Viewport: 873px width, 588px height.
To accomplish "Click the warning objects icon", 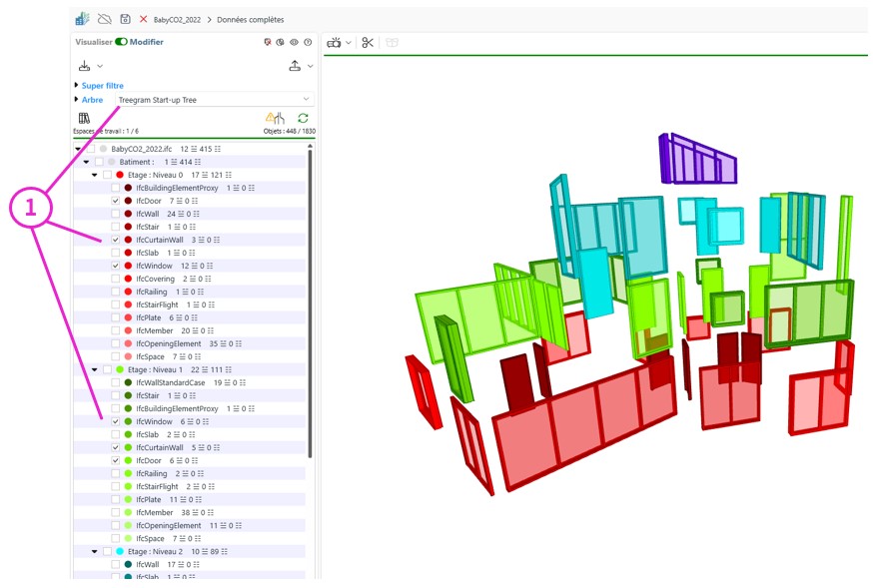I will click(274, 118).
